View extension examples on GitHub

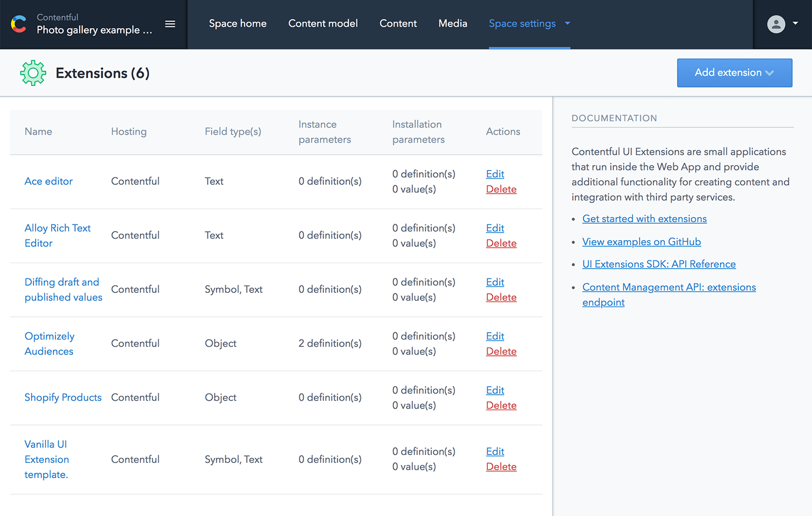641,241
